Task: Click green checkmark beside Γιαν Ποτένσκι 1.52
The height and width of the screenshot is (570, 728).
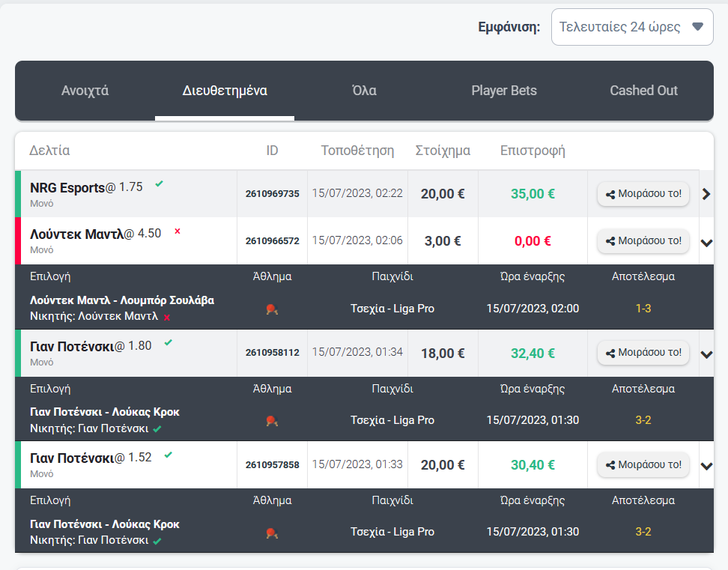Action: pos(168,455)
